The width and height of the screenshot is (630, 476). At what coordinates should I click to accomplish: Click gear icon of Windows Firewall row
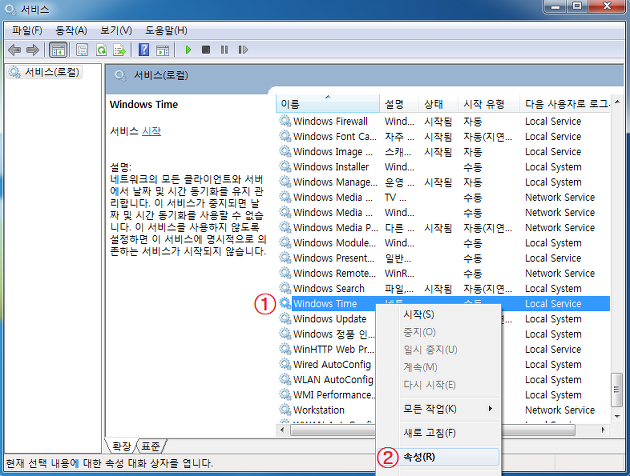pyautogui.click(x=285, y=121)
